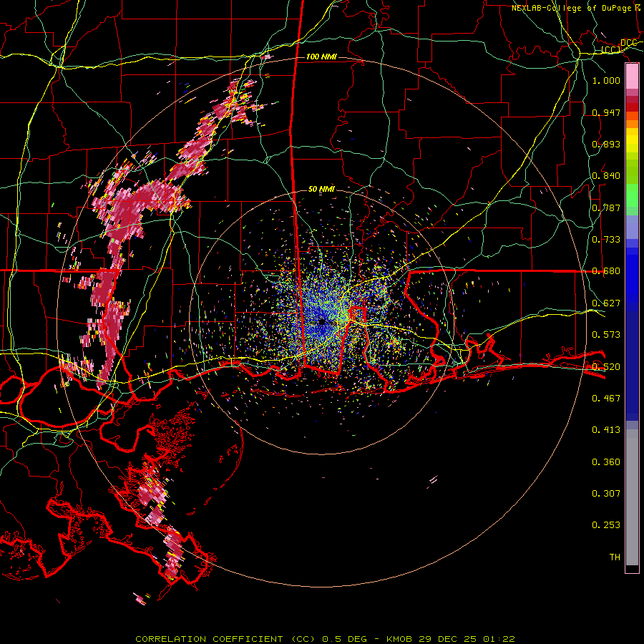Click the 0.680 legend value
The height and width of the screenshot is (644, 644).
pos(606,271)
